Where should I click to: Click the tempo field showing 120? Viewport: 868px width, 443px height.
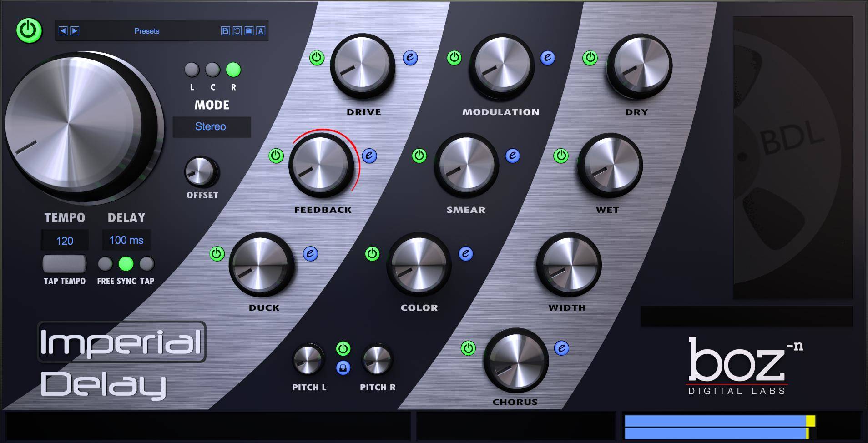click(65, 241)
